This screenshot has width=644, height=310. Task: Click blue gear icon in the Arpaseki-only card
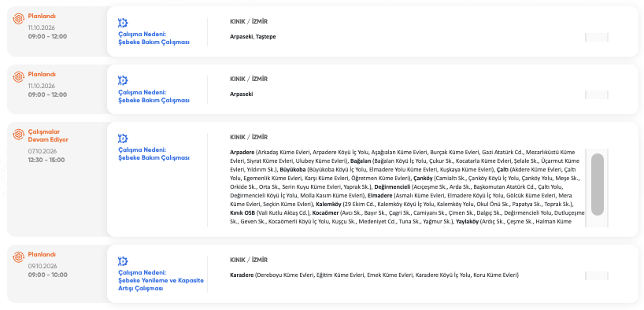123,80
